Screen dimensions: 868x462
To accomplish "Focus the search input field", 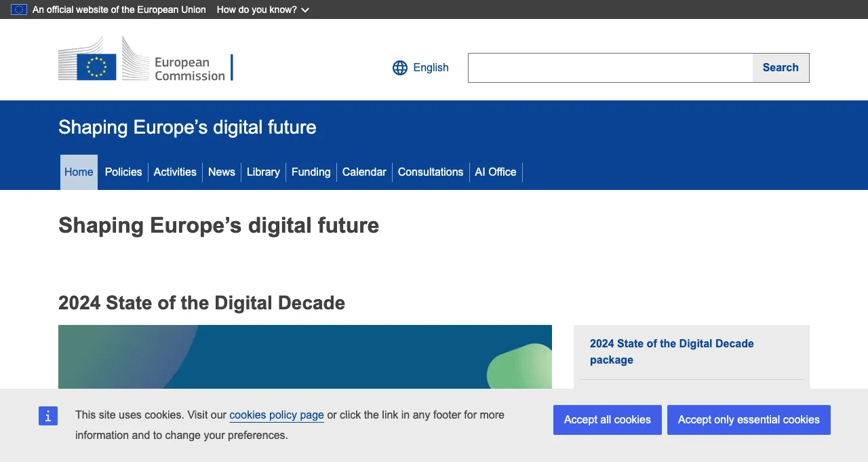I will 610,68.
